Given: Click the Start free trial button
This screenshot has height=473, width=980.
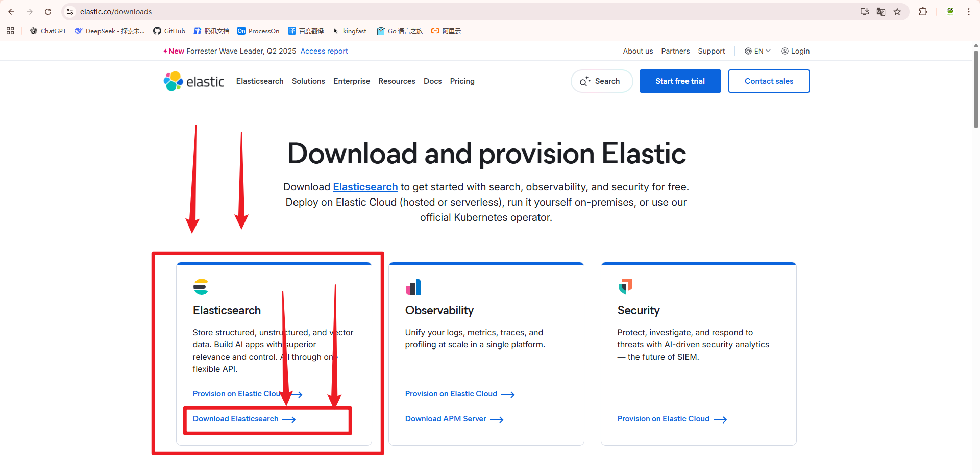Looking at the screenshot, I should [x=680, y=81].
